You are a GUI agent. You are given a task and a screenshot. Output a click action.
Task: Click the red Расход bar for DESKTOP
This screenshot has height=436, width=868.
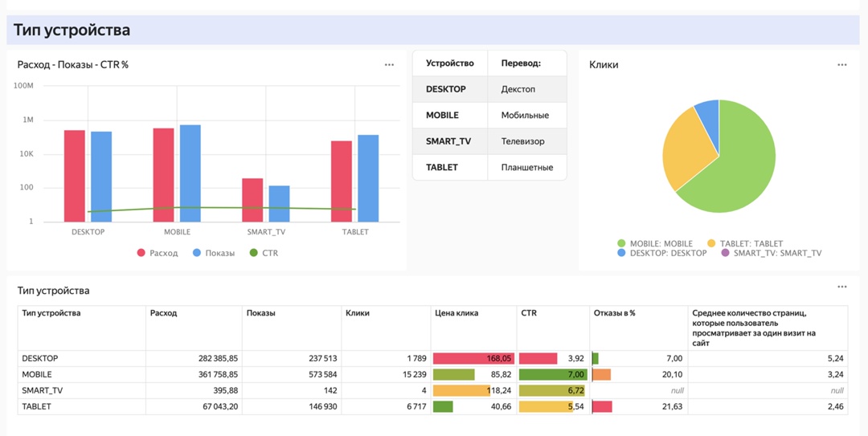click(x=75, y=175)
